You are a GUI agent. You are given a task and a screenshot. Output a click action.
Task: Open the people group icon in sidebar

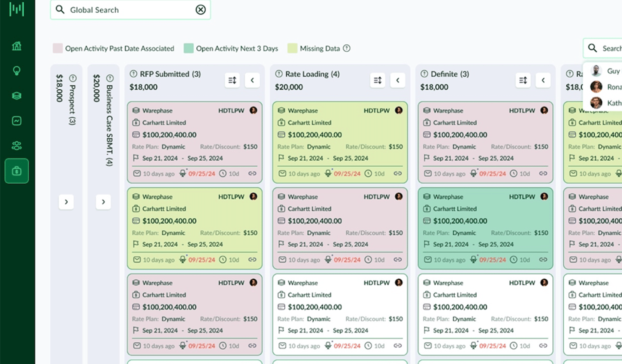click(x=17, y=146)
